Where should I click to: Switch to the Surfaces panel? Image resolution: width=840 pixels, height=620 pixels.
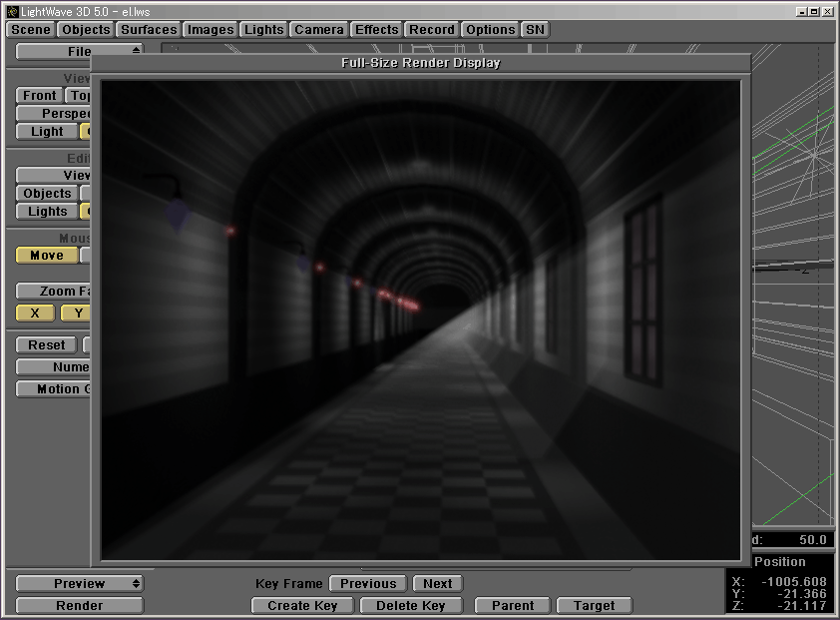[149, 30]
